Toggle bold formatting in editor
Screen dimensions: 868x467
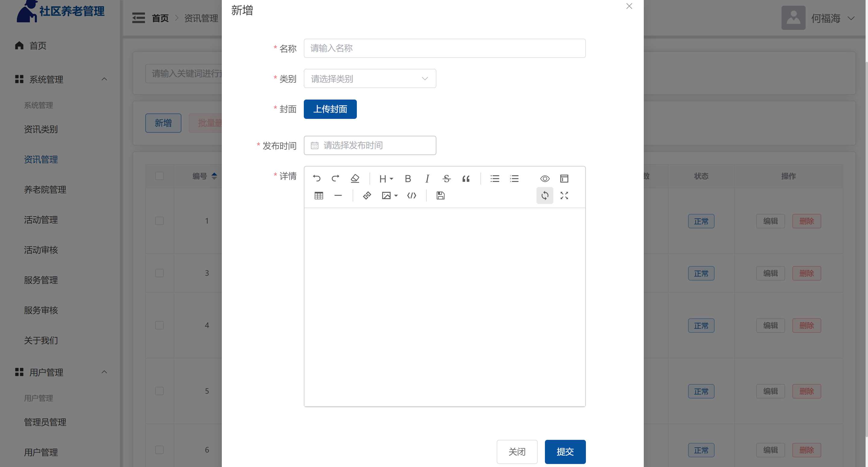pos(408,178)
